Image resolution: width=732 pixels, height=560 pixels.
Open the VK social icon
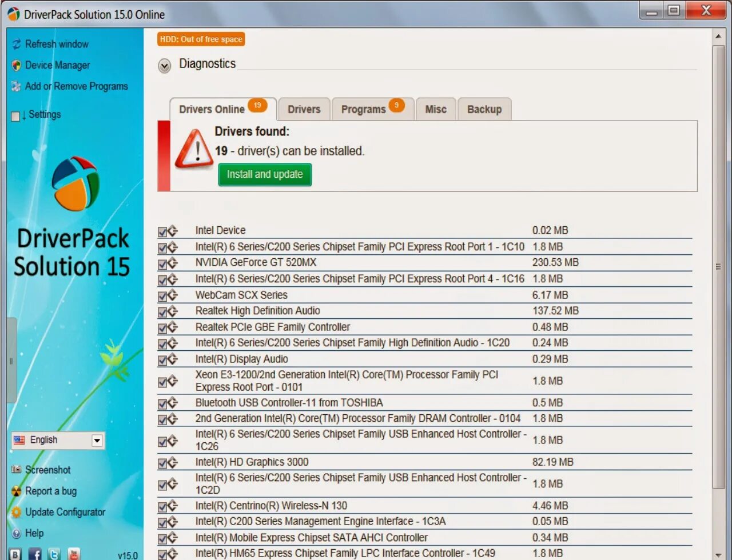pyautogui.click(x=15, y=554)
